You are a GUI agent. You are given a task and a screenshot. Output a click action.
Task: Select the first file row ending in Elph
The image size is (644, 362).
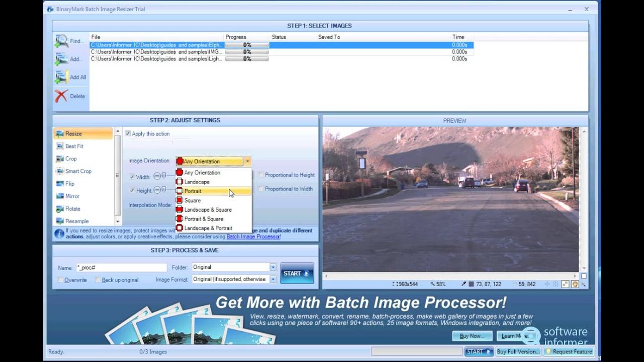click(x=281, y=45)
